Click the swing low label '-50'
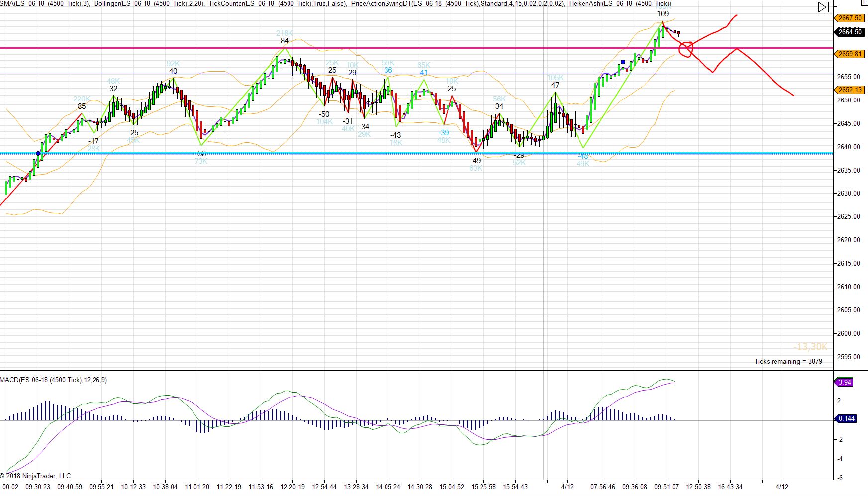868x496 pixels. 324,114
